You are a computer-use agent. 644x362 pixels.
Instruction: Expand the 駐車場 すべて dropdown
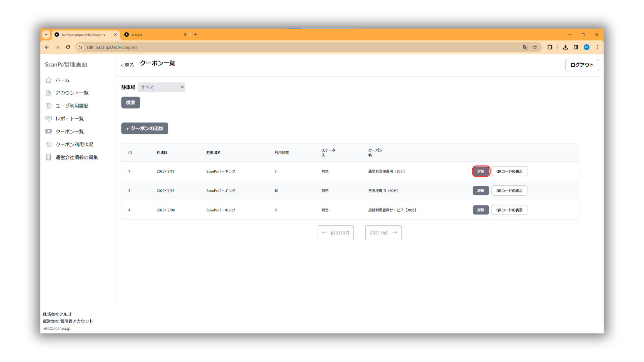coord(161,87)
